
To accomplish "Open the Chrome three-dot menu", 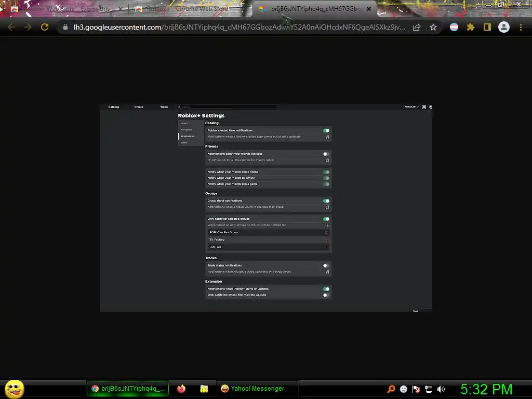I will pyautogui.click(x=521, y=27).
